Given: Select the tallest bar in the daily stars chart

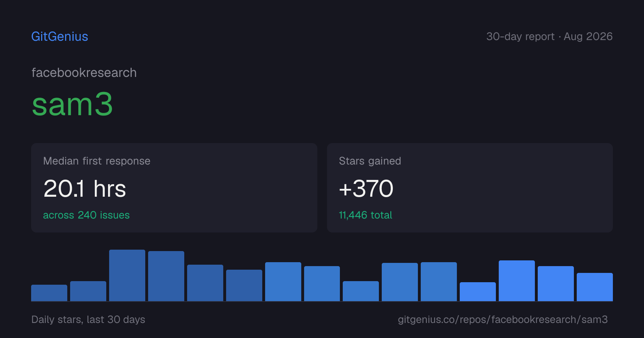Looking at the screenshot, I should [x=127, y=275].
